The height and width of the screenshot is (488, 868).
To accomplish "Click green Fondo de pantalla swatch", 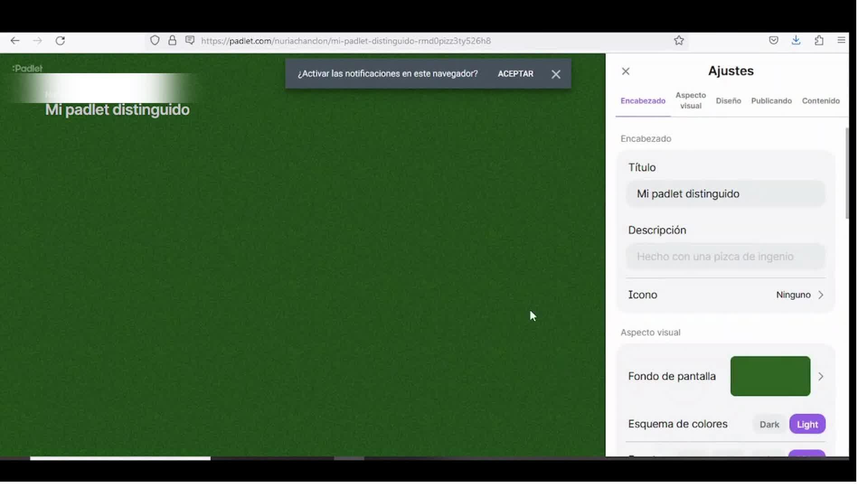I will (x=770, y=376).
